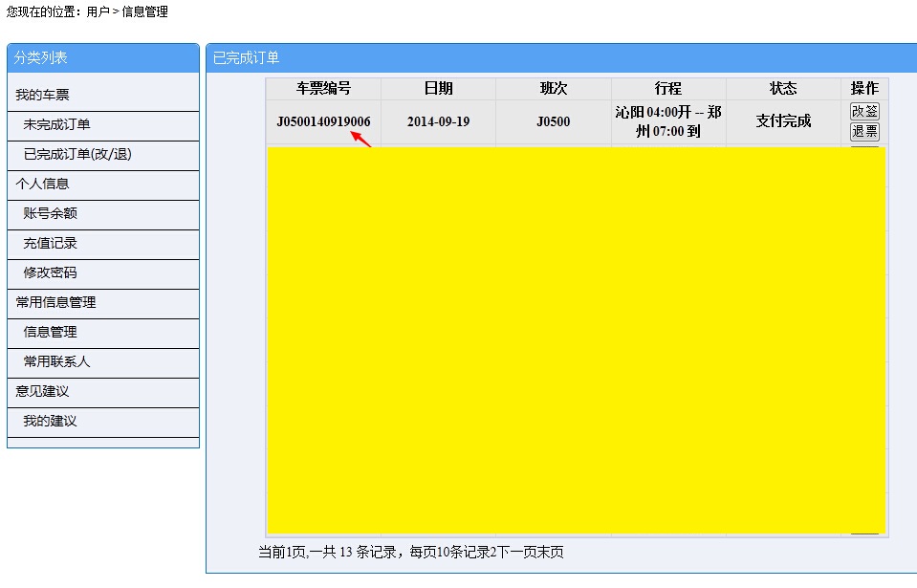917x588 pixels.
Task: Click 我的车票 category heading
Action: point(42,95)
